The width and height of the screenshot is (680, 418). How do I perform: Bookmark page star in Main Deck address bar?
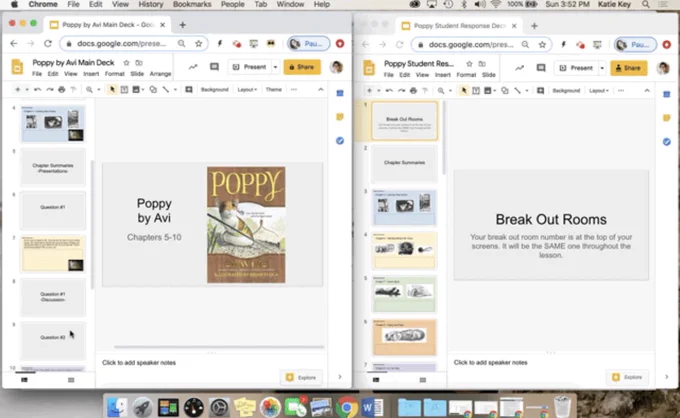coord(199,43)
